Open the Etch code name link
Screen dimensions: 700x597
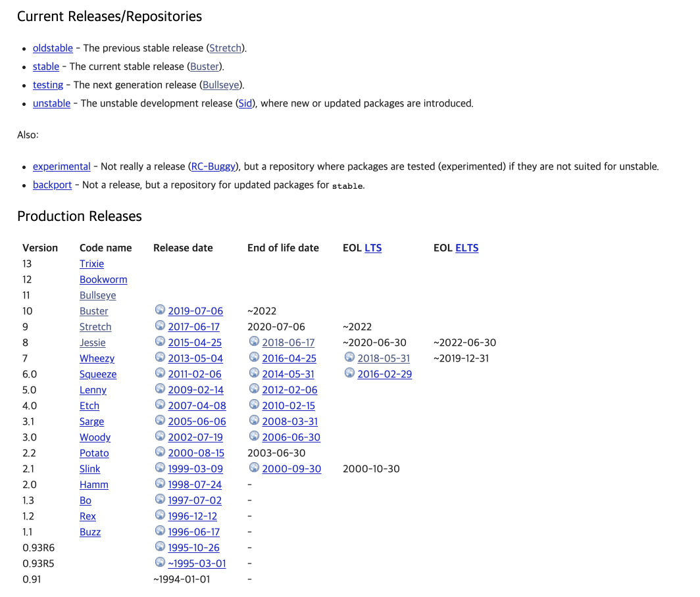(89, 406)
